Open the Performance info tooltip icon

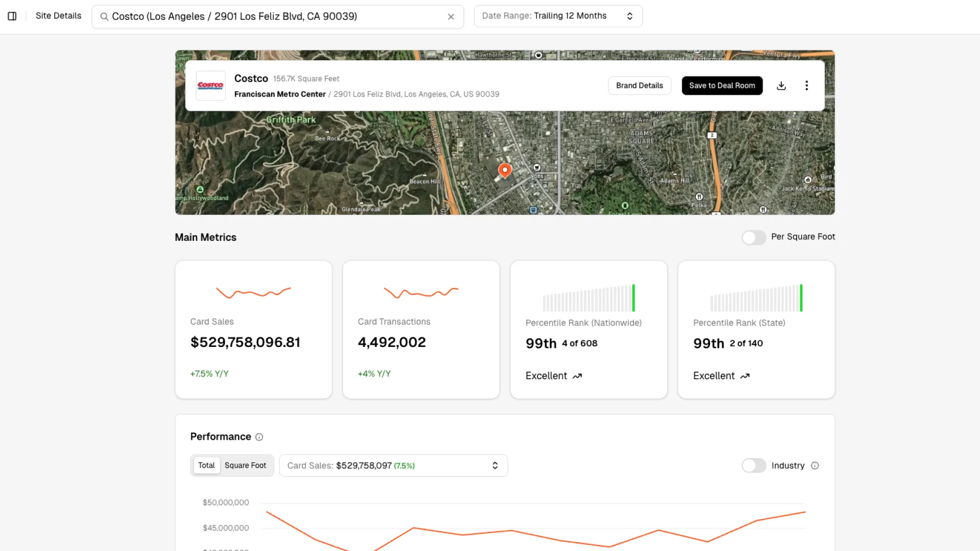[x=259, y=437]
